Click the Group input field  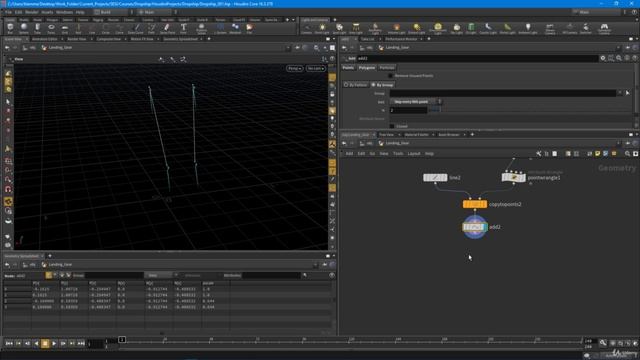(x=502, y=93)
